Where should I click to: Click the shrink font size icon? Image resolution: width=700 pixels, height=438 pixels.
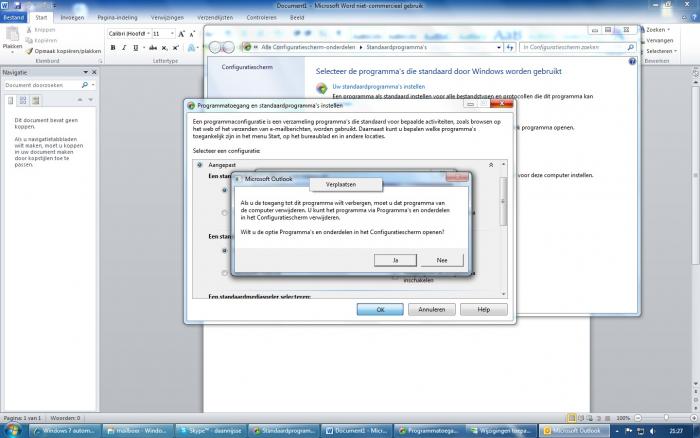pyautogui.click(x=192, y=34)
